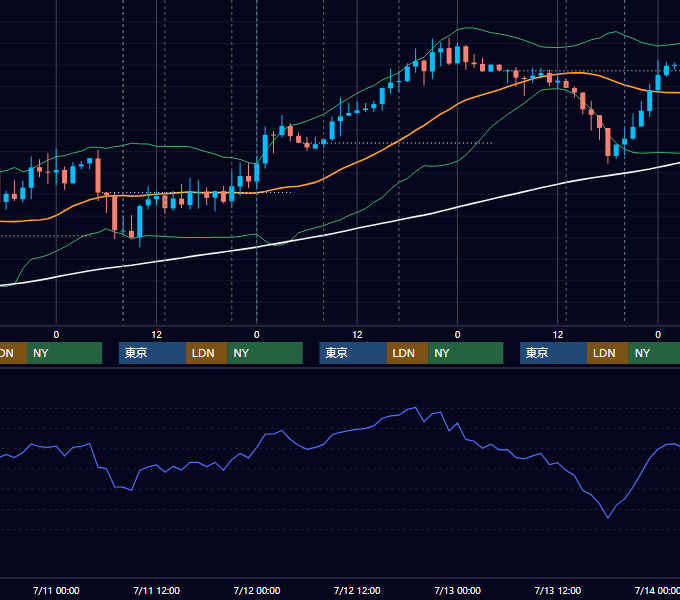This screenshot has height=600, width=680.
Task: Click the '7/13 00:00' date label
Action: 458,590
